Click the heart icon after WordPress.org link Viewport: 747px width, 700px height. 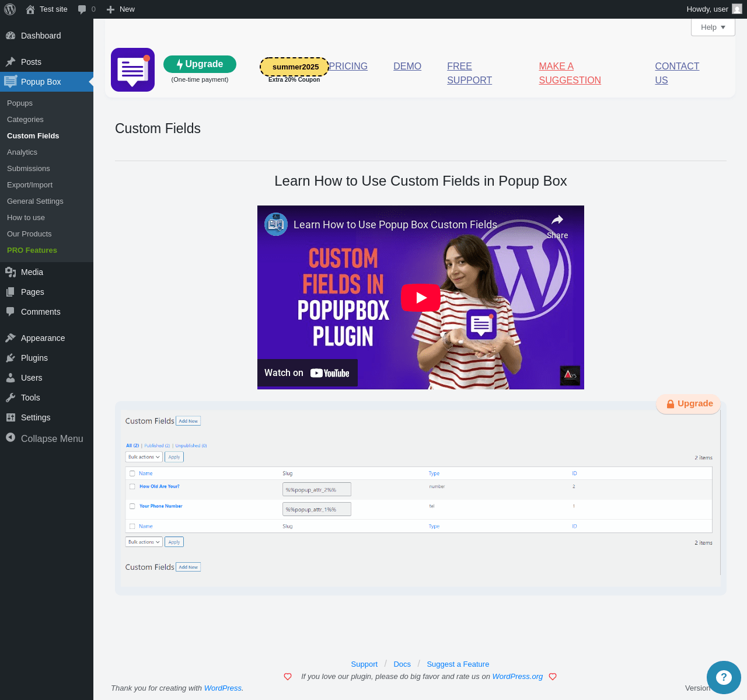point(553,677)
